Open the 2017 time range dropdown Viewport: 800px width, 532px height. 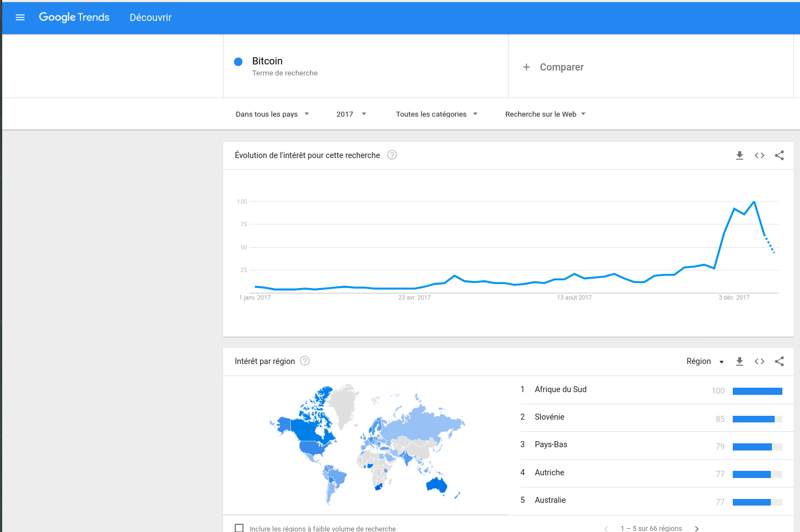point(351,114)
